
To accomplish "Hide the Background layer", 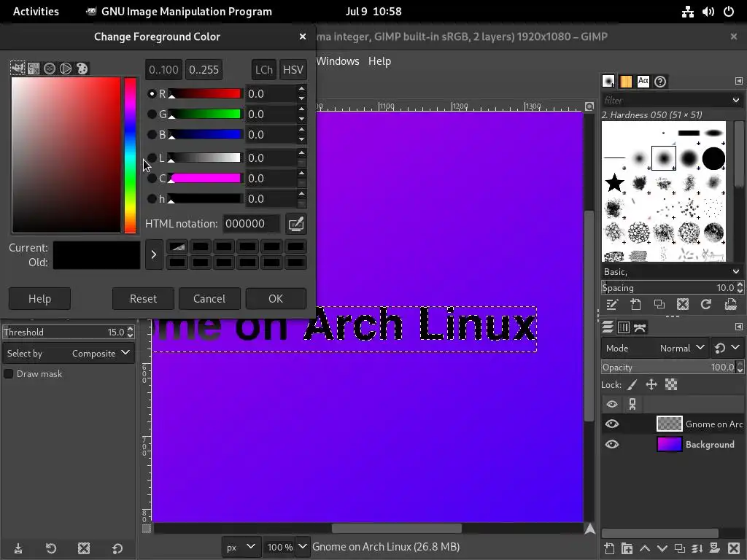I will click(612, 444).
